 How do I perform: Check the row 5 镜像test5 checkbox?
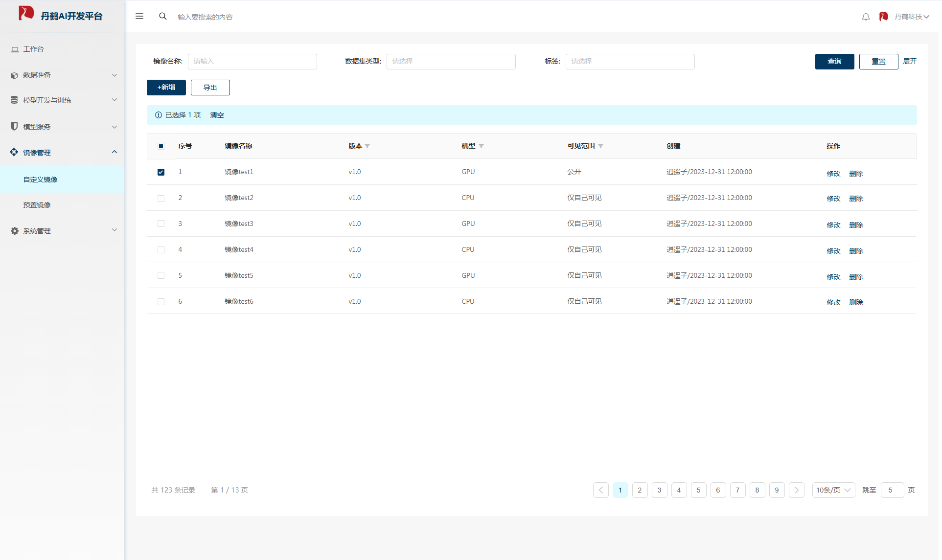pos(161,275)
